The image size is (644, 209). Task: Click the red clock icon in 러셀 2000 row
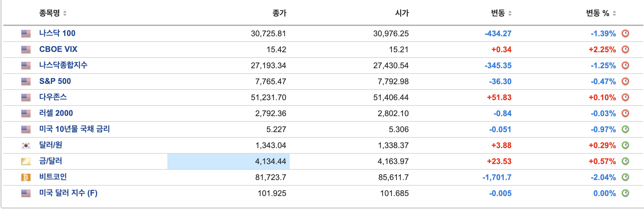pos(625,113)
